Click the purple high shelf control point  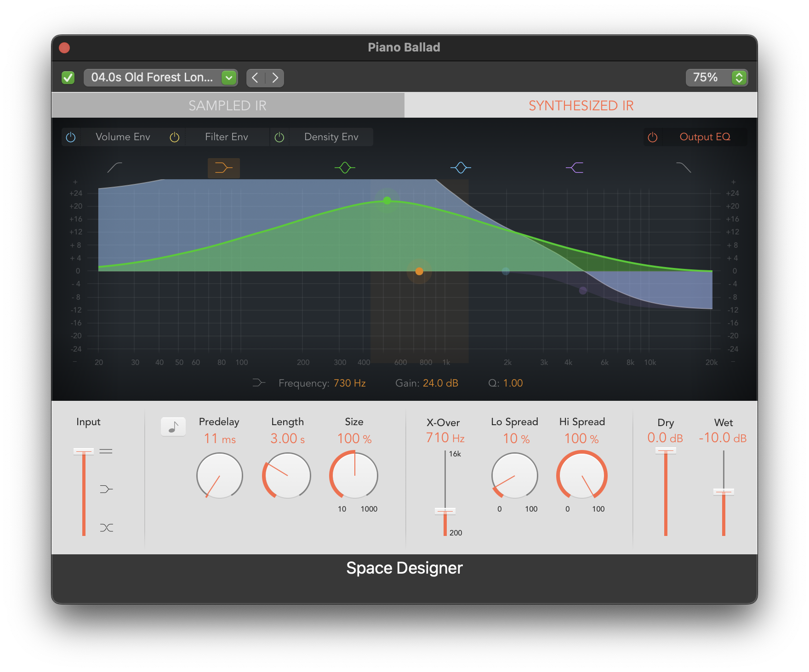(x=583, y=290)
